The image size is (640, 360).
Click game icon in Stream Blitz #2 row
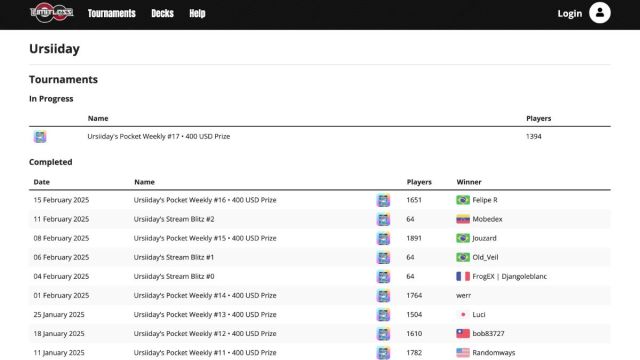(x=383, y=219)
